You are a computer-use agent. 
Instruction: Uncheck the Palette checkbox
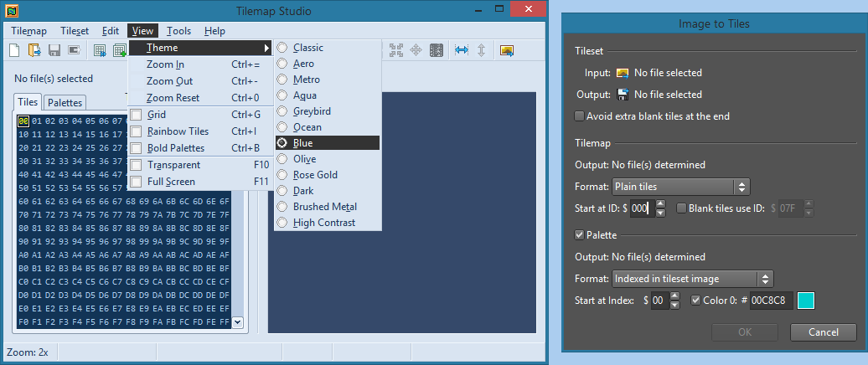pyautogui.click(x=580, y=235)
